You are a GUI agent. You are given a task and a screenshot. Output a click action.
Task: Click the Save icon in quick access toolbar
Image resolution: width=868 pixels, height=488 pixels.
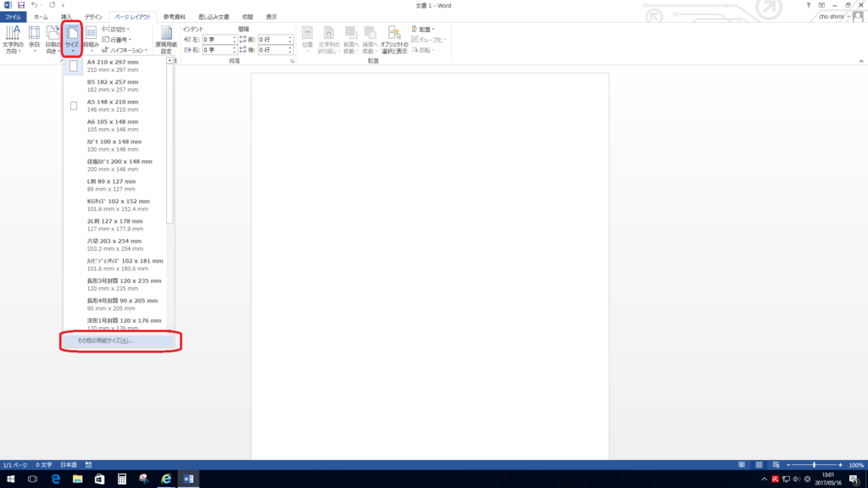pos(21,5)
